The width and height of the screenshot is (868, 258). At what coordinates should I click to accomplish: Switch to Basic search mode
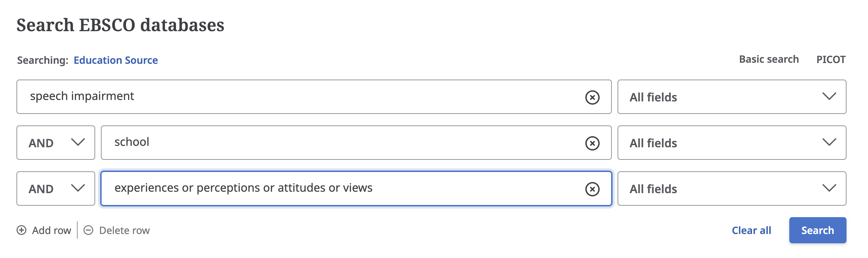click(769, 59)
